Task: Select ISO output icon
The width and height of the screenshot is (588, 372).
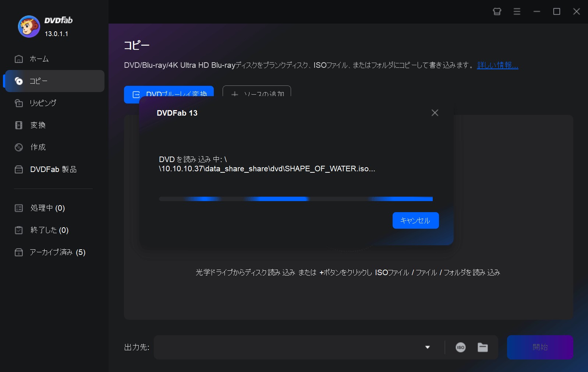Action: click(x=461, y=347)
